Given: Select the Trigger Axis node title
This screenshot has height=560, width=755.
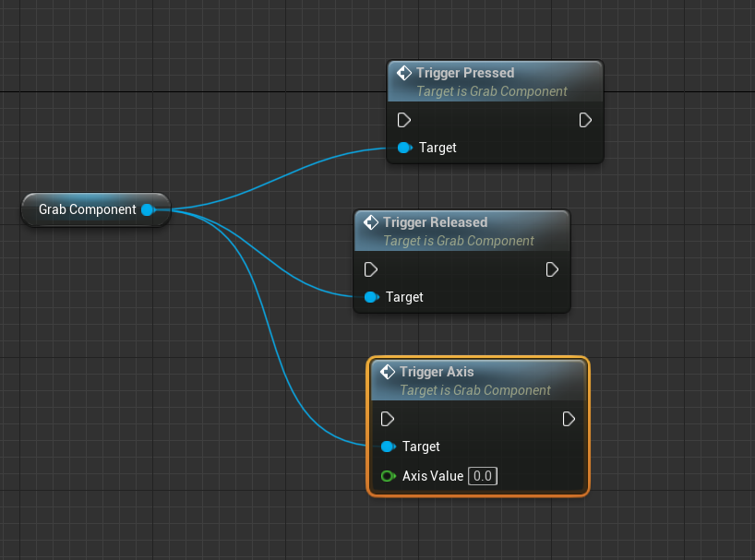Looking at the screenshot, I should click(x=437, y=372).
